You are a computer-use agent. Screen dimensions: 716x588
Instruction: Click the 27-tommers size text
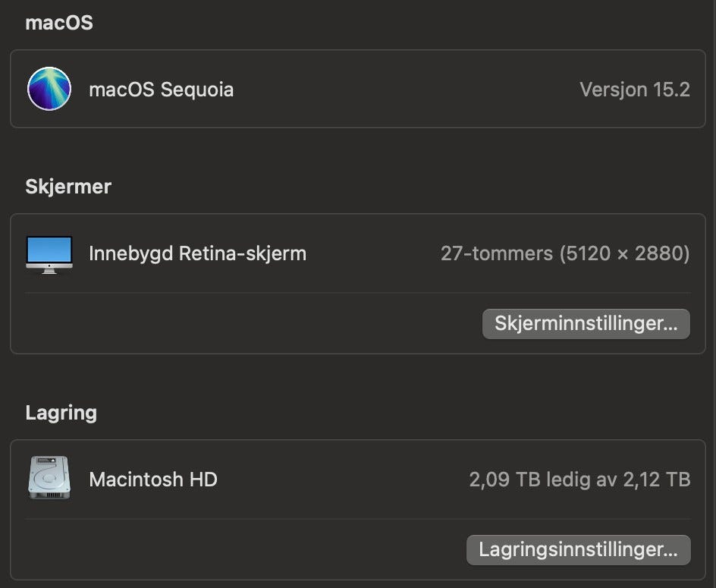[x=497, y=253]
